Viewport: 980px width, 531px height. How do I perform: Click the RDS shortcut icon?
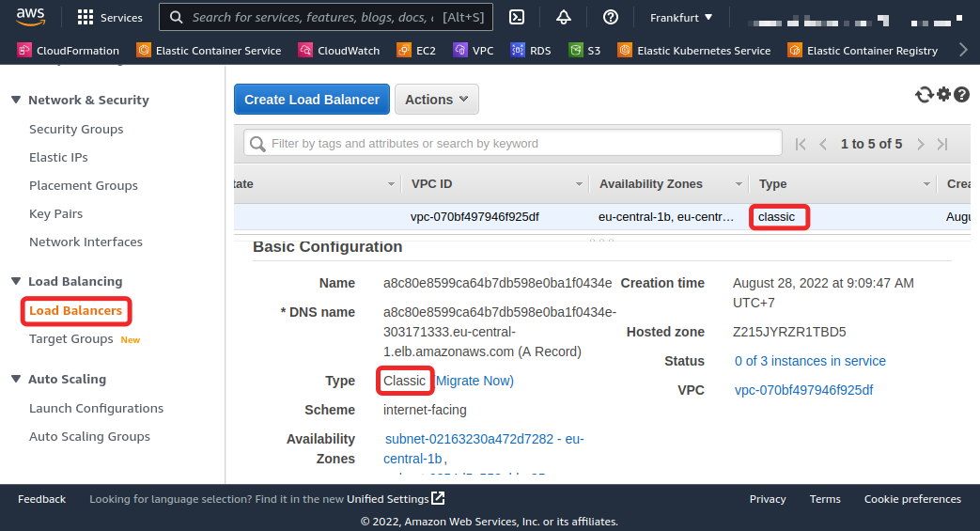tap(518, 50)
